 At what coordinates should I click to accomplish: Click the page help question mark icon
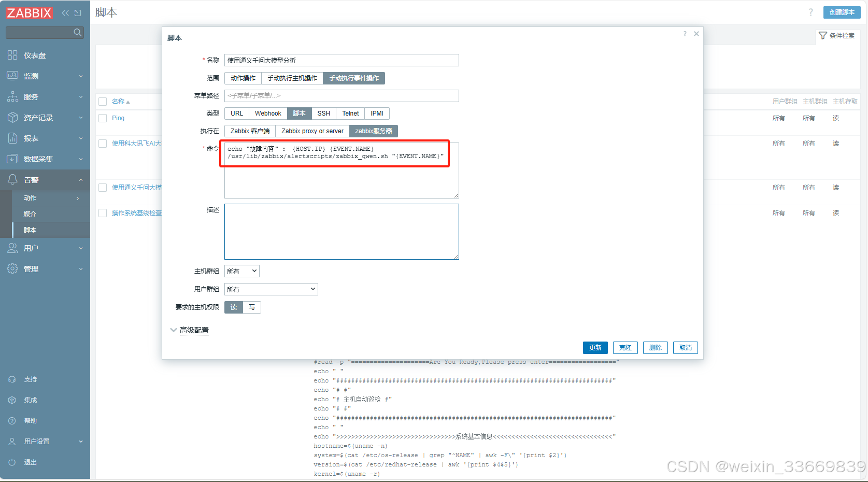pyautogui.click(x=811, y=12)
